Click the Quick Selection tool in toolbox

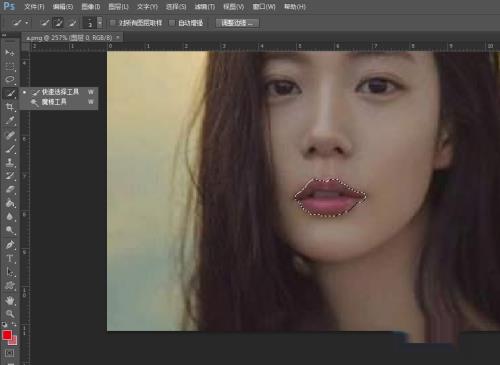[x=10, y=93]
